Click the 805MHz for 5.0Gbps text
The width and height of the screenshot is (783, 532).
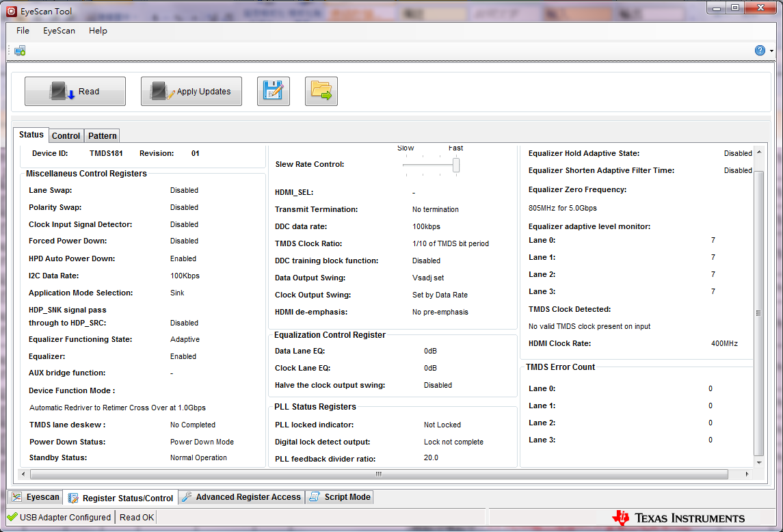563,208
